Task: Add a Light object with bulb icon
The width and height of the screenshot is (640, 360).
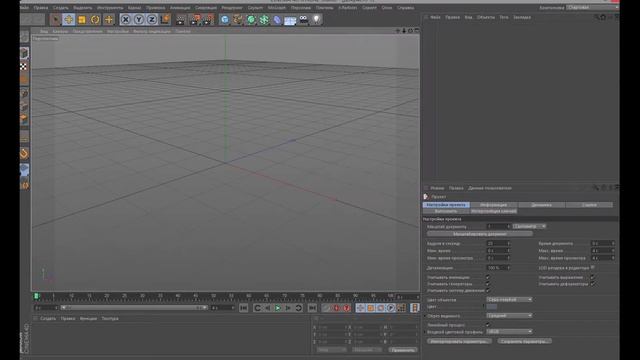Action: [x=316, y=19]
